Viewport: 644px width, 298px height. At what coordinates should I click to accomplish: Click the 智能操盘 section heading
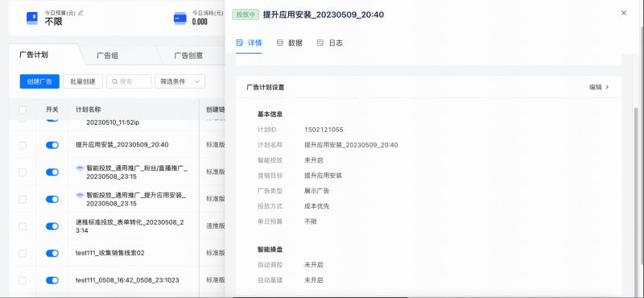point(270,250)
